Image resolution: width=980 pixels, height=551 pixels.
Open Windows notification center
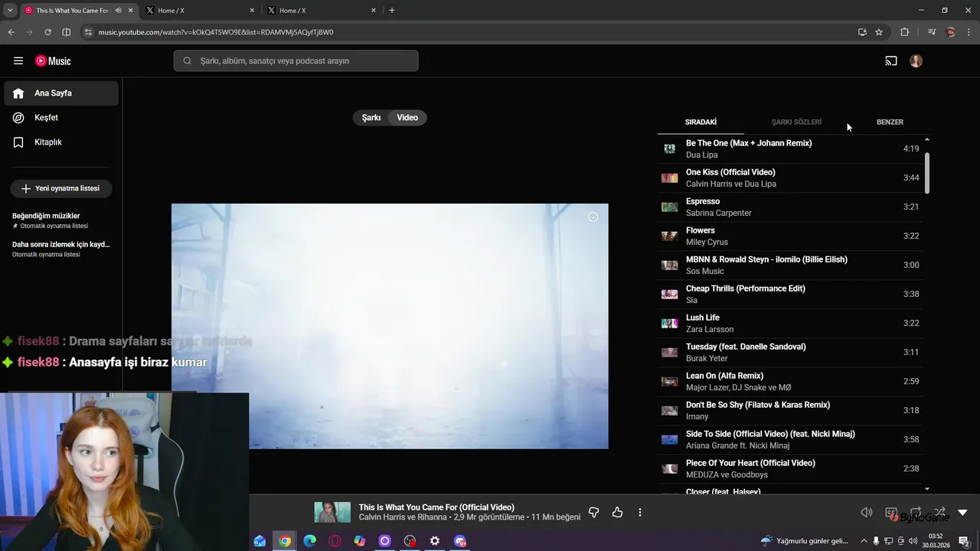[x=964, y=541]
